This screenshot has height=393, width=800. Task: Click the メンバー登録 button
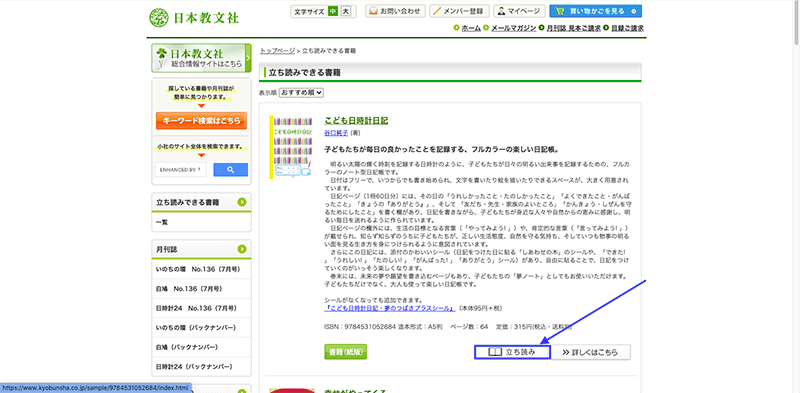point(460,11)
